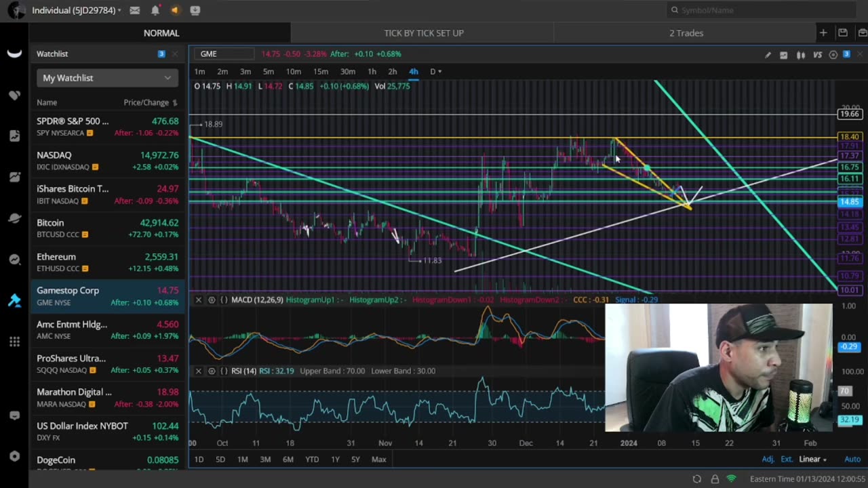
Task: Select the 30m chart interval
Action: coord(347,71)
